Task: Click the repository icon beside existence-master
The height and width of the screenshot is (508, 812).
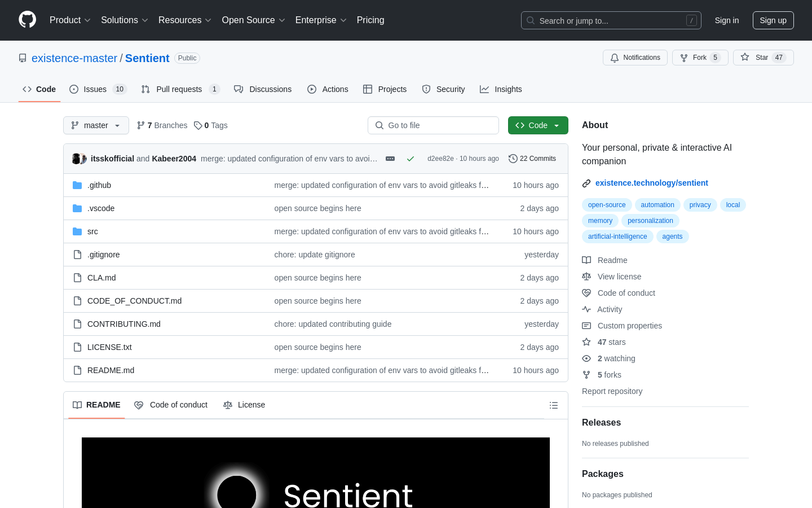Action: pos(23,58)
